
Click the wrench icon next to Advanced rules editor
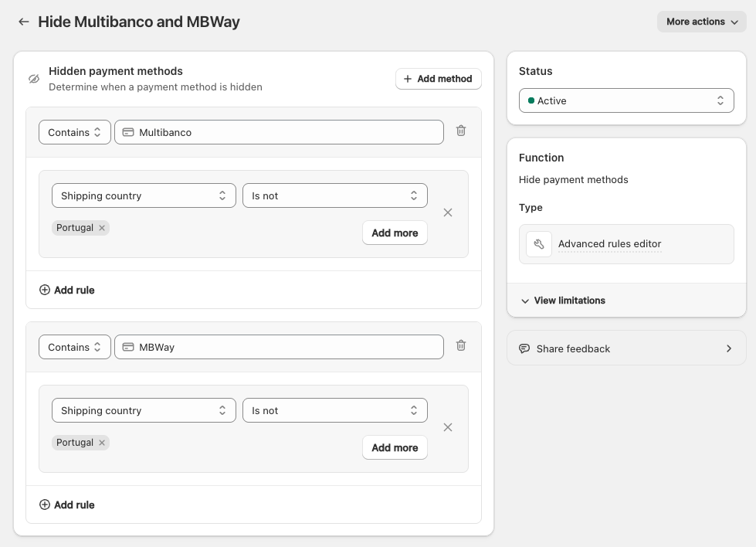[538, 243]
